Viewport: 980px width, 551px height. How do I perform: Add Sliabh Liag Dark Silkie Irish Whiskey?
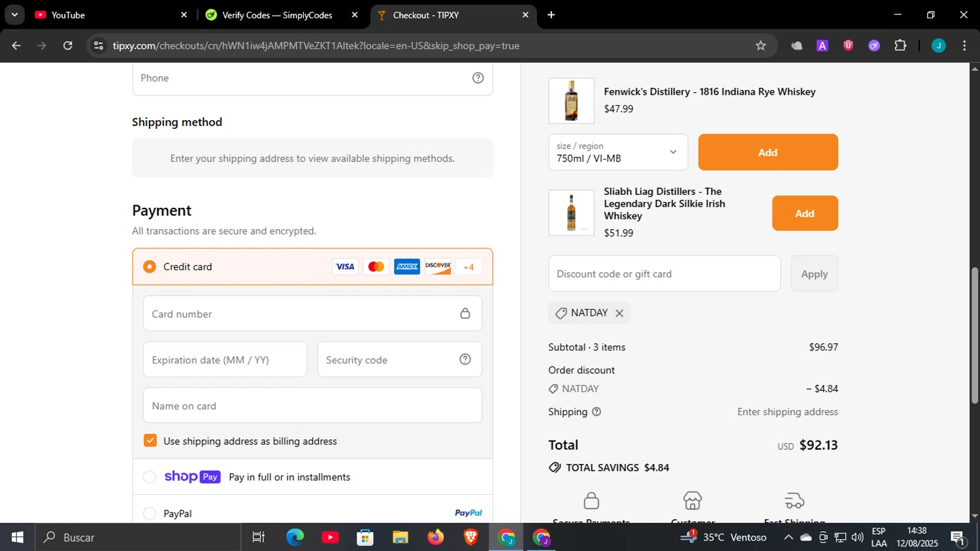click(805, 213)
